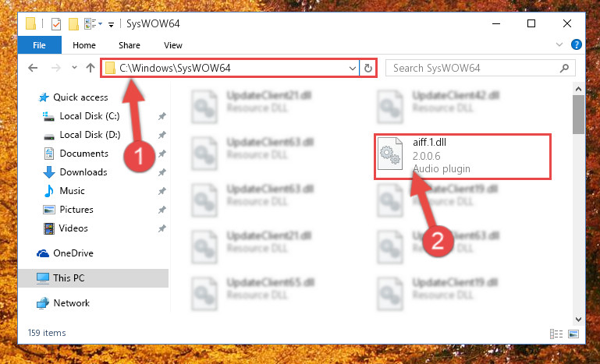Expand the ribbon with the chevron
The height and width of the screenshot is (364, 600).
click(559, 44)
